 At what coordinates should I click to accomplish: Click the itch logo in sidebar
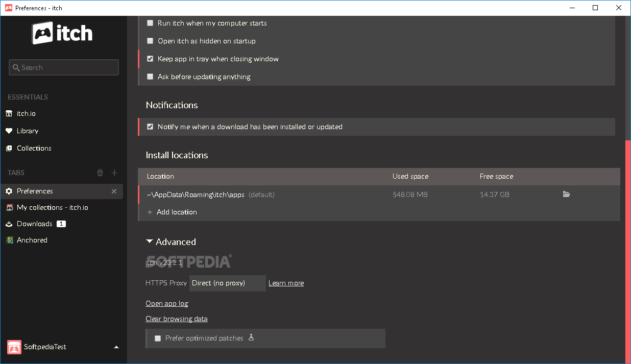tap(63, 33)
